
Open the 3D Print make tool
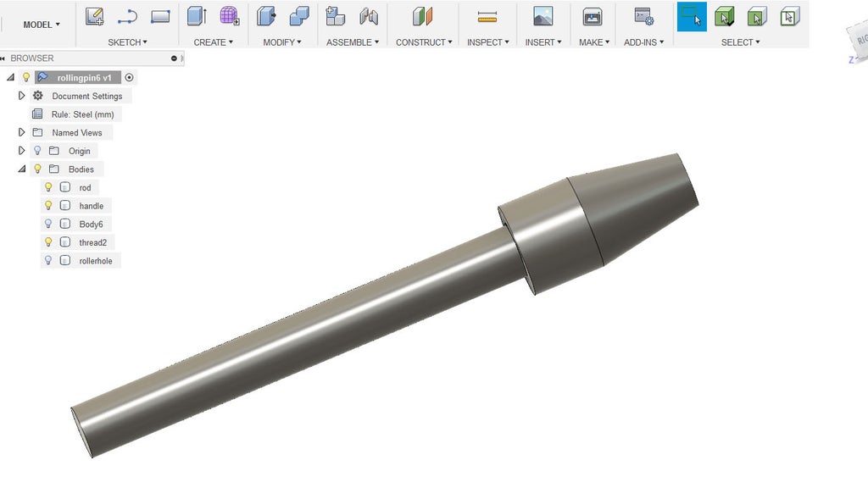click(593, 17)
